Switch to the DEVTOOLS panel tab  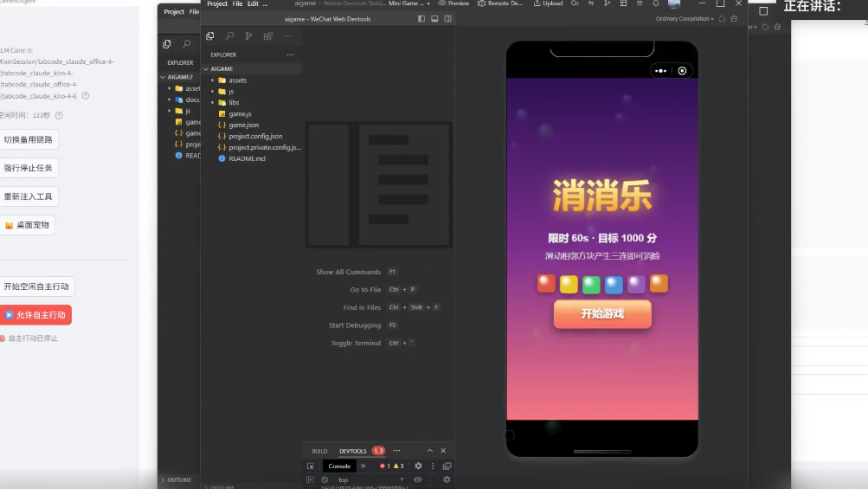tap(352, 451)
